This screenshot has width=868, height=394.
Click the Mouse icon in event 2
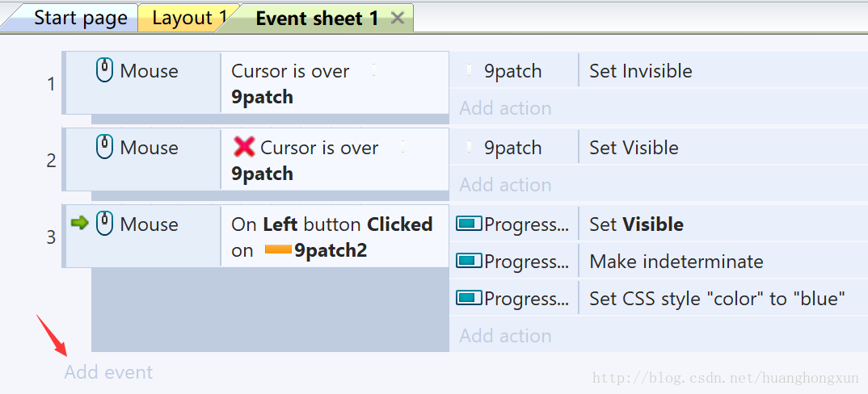coord(105,148)
